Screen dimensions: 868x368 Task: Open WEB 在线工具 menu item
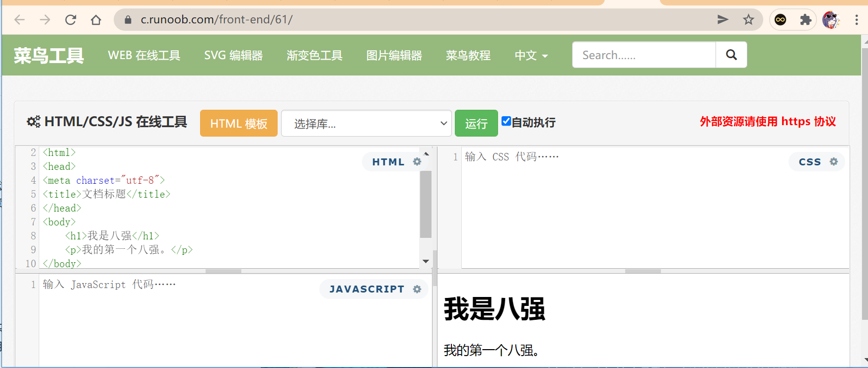(x=144, y=56)
